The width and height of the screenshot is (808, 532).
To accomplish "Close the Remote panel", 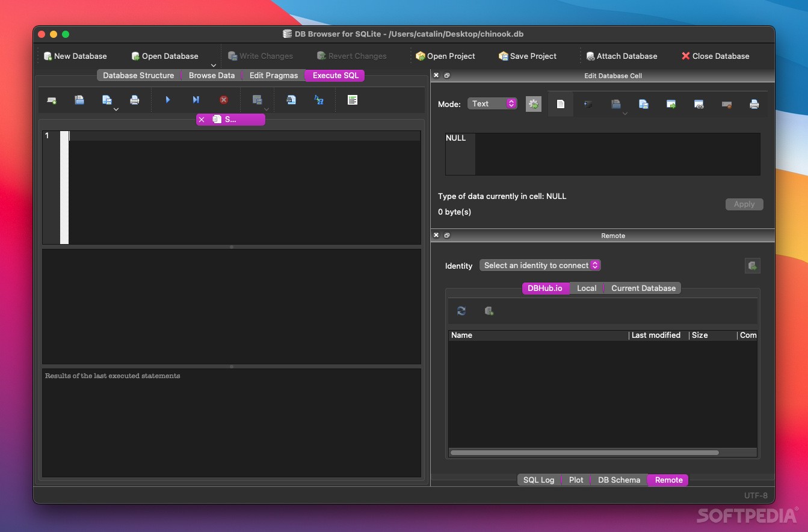I will pos(436,236).
